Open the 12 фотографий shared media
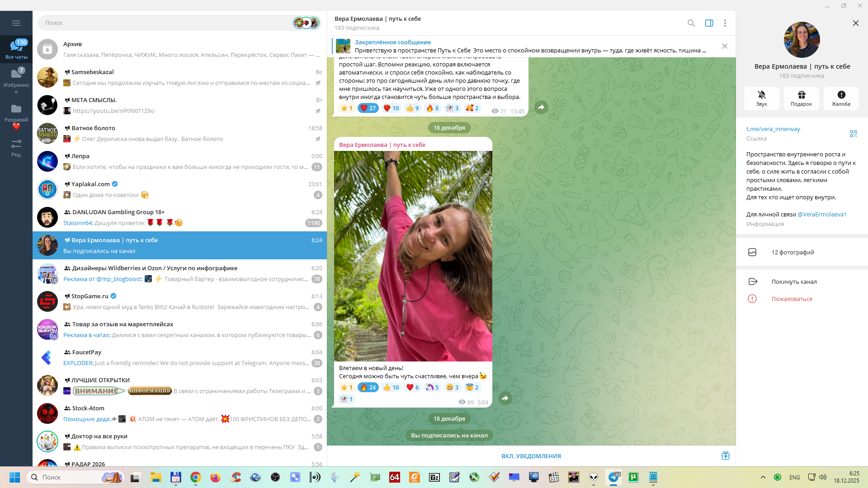 (x=792, y=252)
